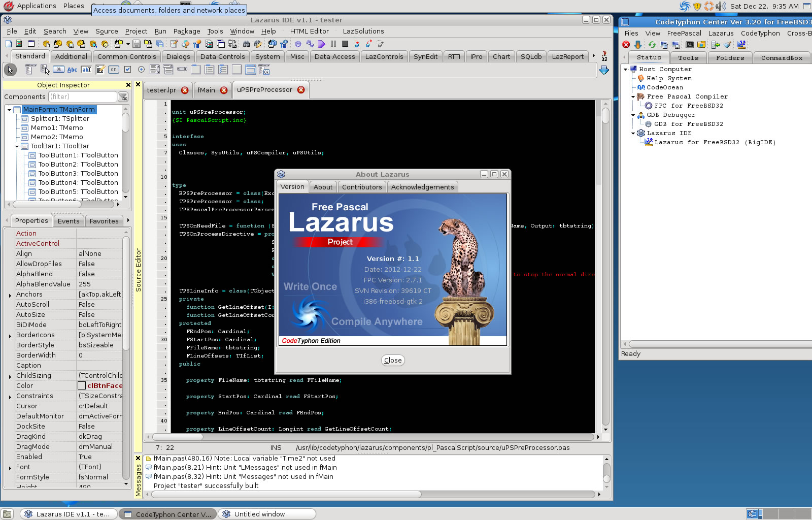Close the Object Inspector panel with its X
Image resolution: width=812 pixels, height=520 pixels.
click(x=128, y=85)
